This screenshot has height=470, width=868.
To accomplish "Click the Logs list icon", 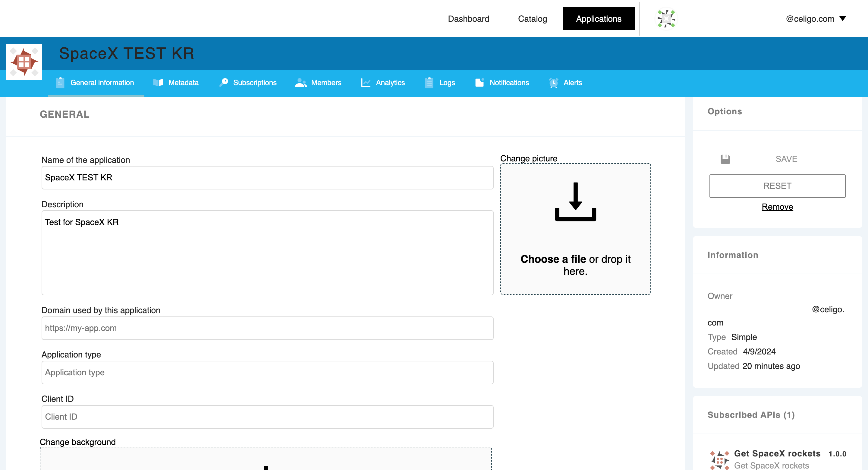I will [429, 83].
